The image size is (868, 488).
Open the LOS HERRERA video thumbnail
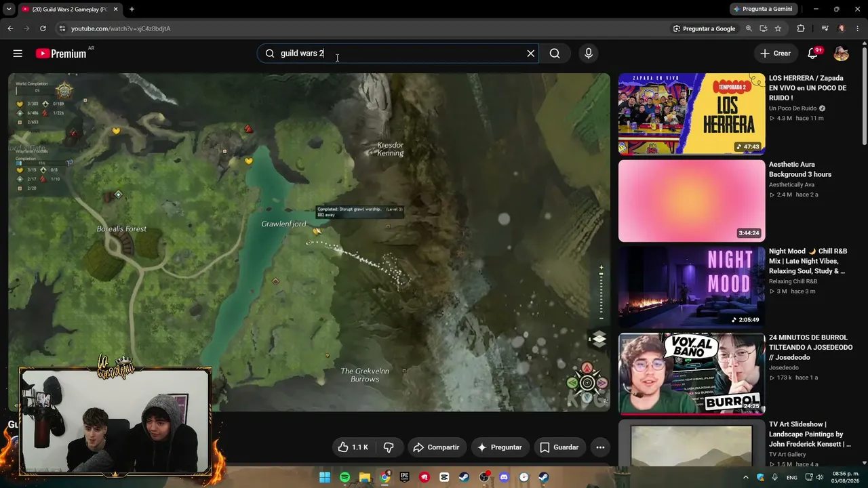(x=692, y=114)
